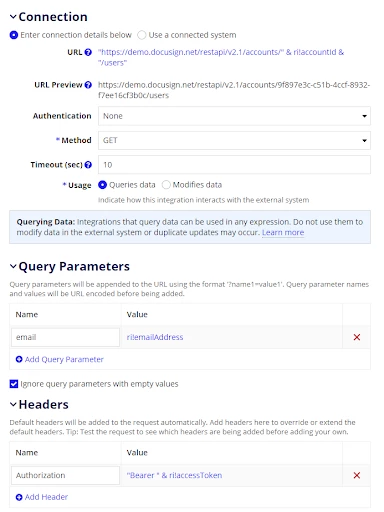Click plus icon beside Add Header
The width and height of the screenshot is (384, 512).
pos(19,497)
